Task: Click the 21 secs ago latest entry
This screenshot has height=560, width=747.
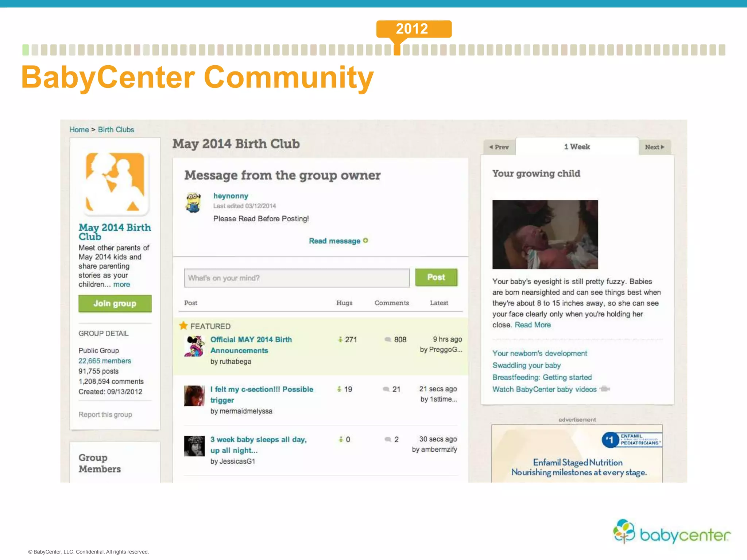Action: pos(438,389)
